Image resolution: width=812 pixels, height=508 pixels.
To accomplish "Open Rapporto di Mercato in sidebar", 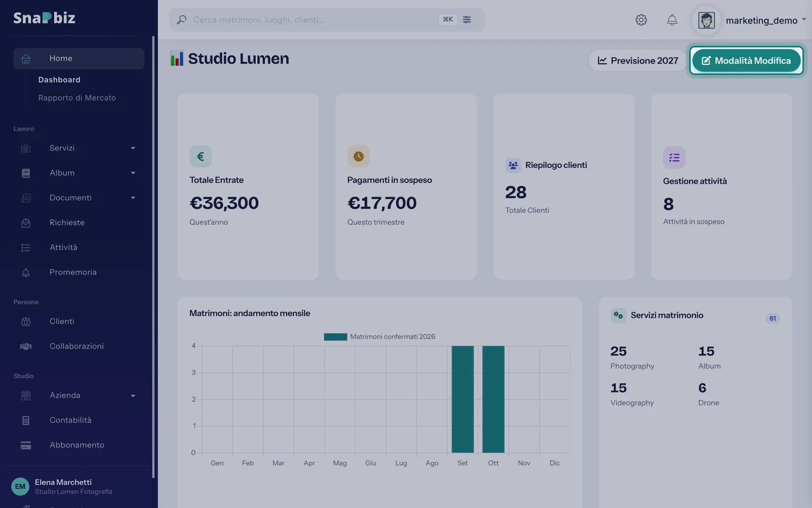I will click(x=77, y=98).
